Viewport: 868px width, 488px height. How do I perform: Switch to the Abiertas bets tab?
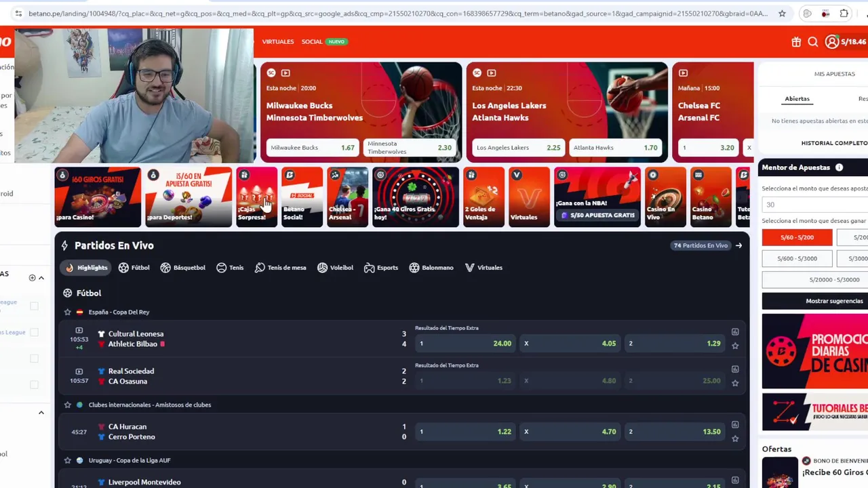(797, 99)
